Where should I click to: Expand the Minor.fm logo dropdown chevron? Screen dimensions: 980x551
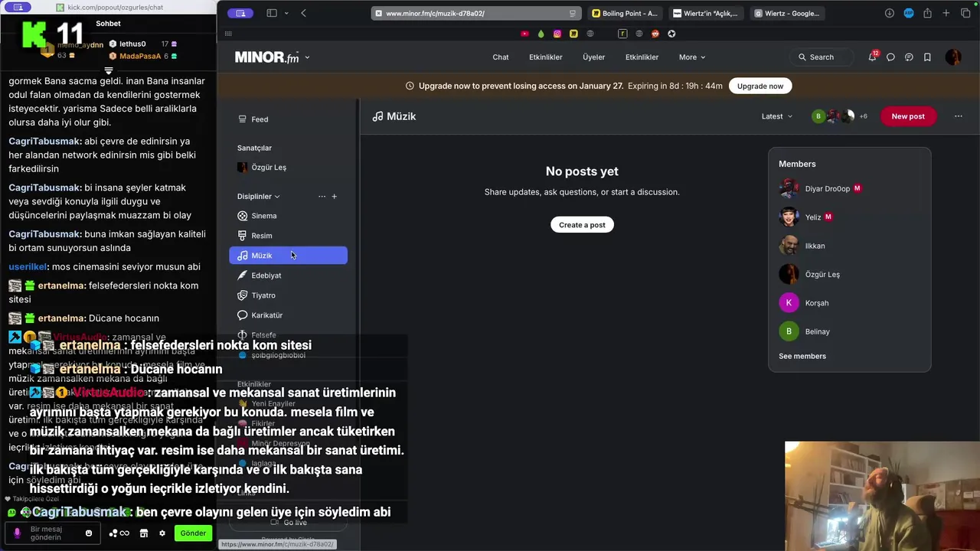point(307,57)
